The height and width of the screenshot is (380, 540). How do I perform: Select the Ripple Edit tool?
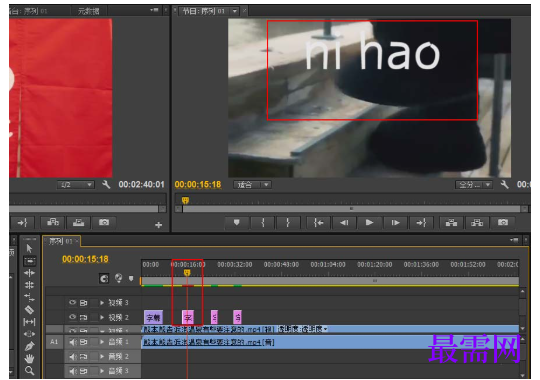(x=29, y=273)
